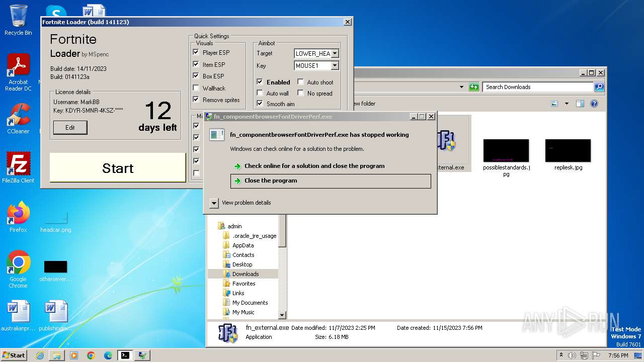This screenshot has width=644, height=362.
Task: Choose Close the program option
Action: tap(331, 181)
